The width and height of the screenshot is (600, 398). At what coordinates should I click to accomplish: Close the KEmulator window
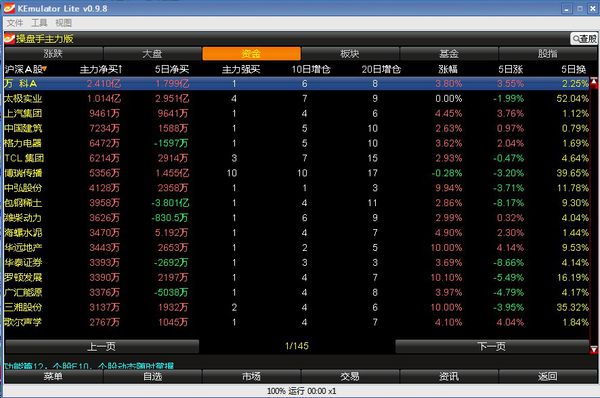593,9
